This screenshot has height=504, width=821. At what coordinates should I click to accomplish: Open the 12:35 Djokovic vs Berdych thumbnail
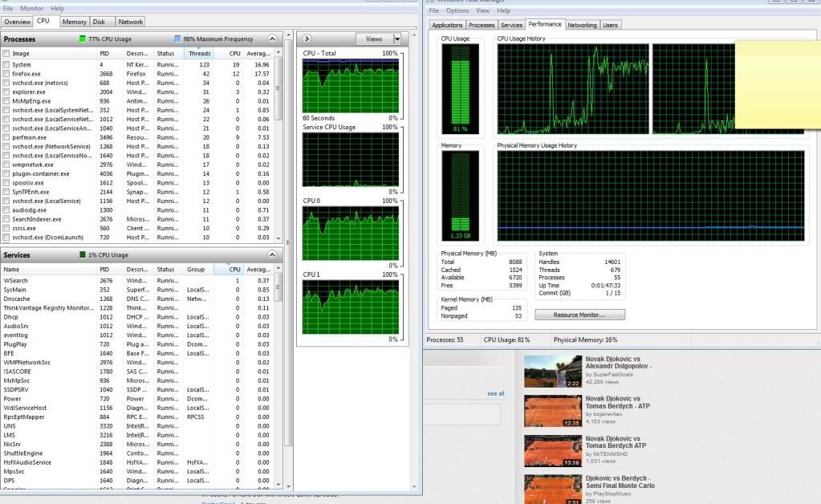point(552,411)
